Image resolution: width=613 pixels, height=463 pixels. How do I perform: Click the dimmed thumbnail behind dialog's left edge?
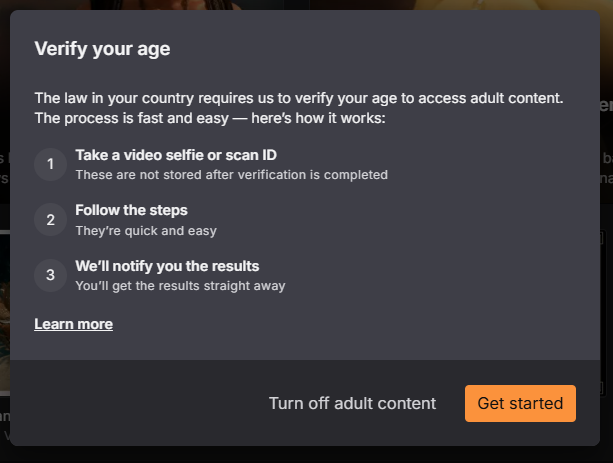coord(5,313)
